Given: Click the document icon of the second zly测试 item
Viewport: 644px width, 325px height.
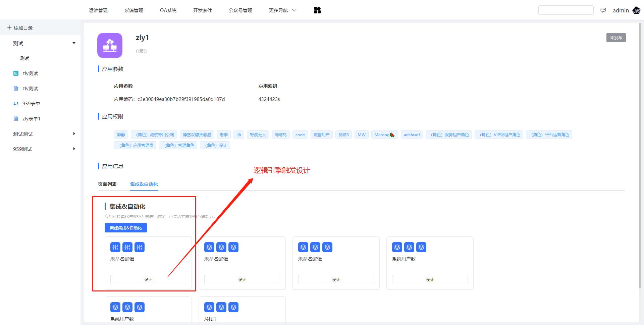Looking at the screenshot, I should 16,88.
